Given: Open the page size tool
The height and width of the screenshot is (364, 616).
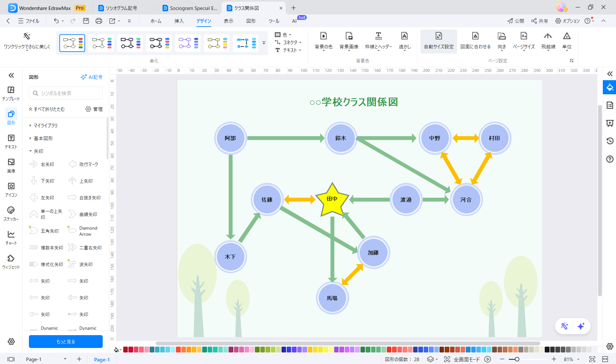Looking at the screenshot, I should pos(524,41).
